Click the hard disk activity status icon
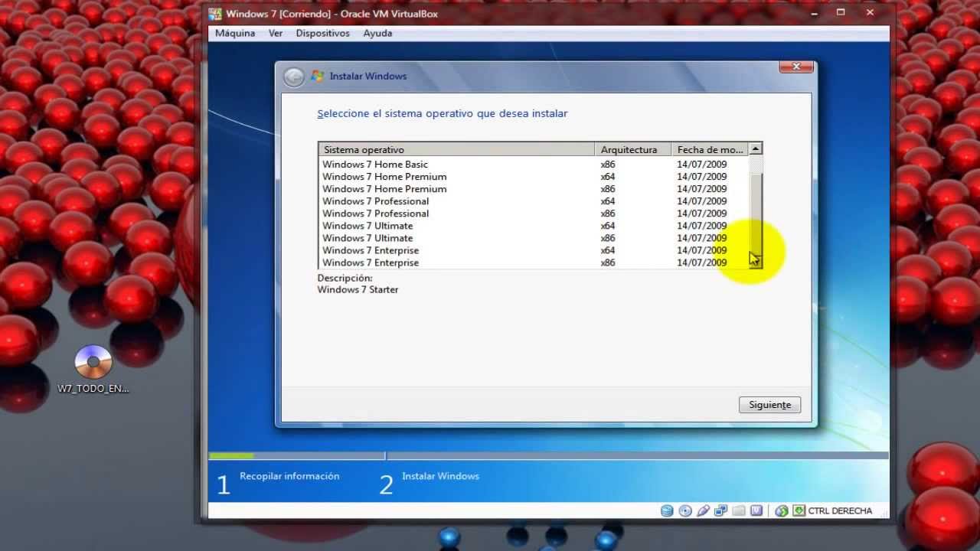980x551 pixels. pos(667,510)
